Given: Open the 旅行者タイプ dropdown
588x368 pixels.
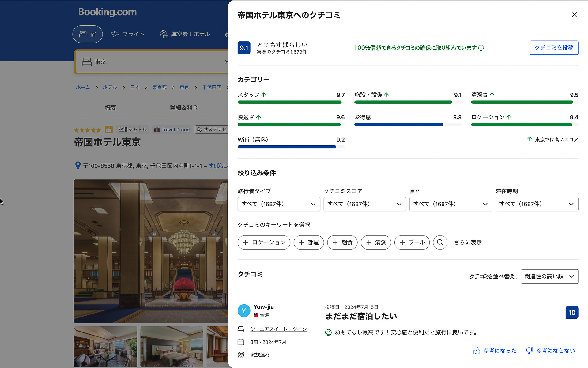Looking at the screenshot, I should [278, 204].
